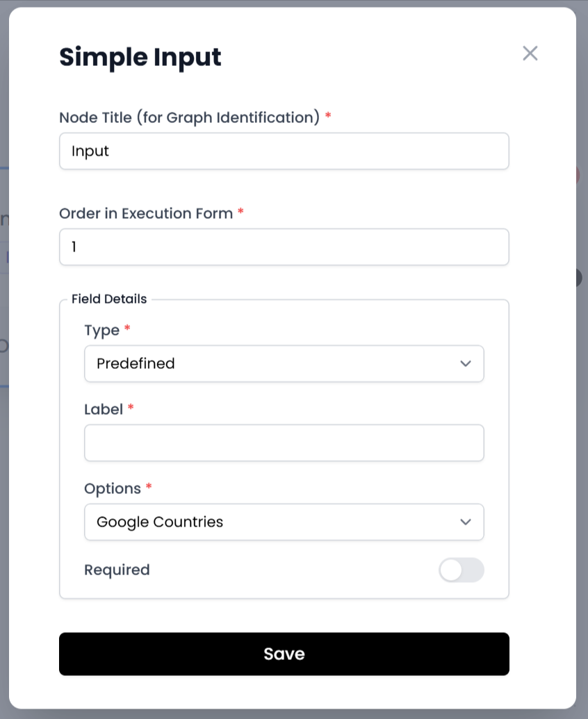
Task: Click the Google Countries selected value text
Action: [160, 522]
